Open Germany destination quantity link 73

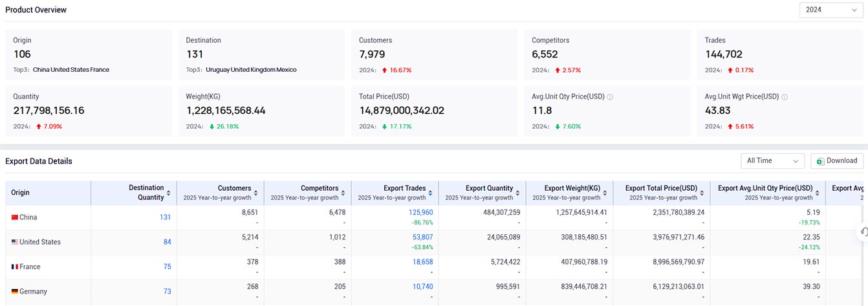[167, 292]
